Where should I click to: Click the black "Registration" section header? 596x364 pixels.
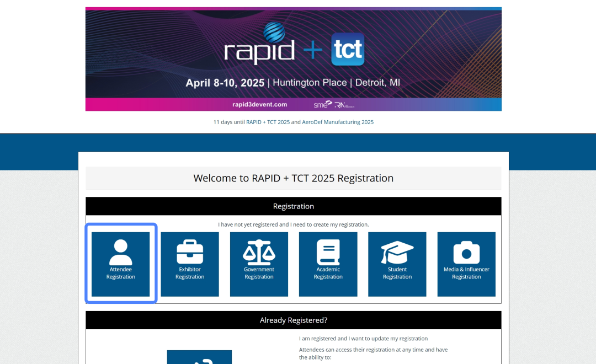click(293, 206)
